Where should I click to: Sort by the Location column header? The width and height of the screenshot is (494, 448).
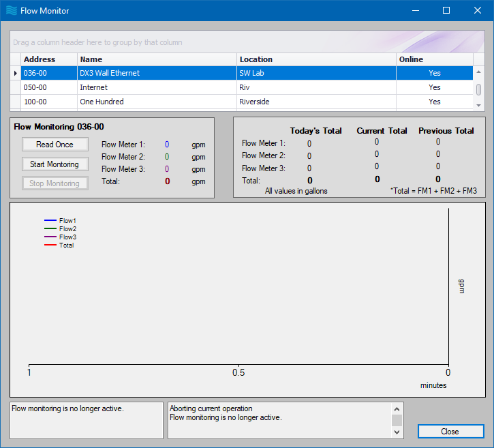[x=316, y=59]
